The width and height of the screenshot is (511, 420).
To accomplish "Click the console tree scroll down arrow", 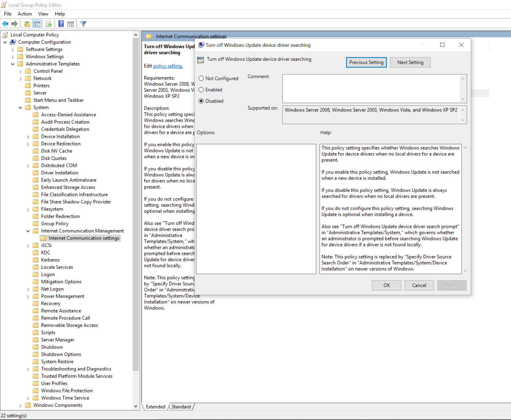I will 136,406.
